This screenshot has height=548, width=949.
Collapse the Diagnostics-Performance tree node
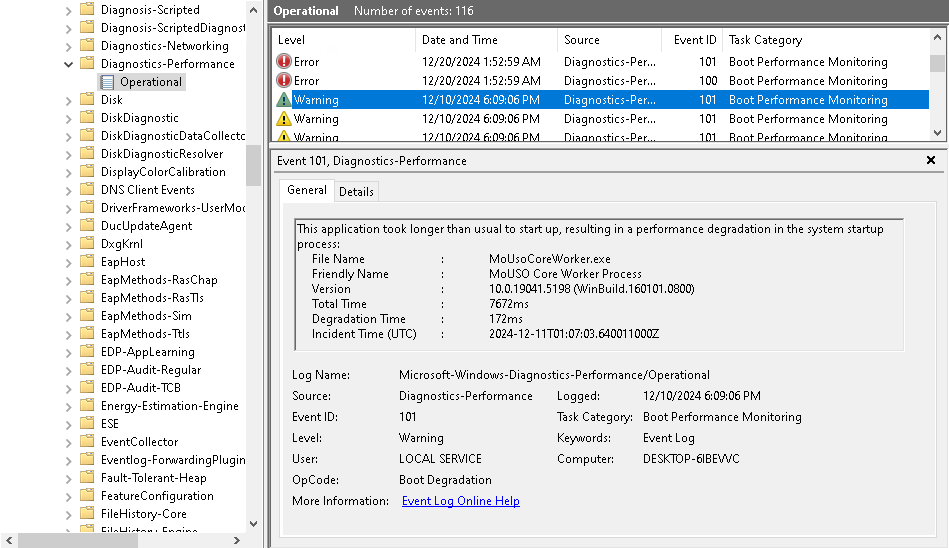click(68, 64)
